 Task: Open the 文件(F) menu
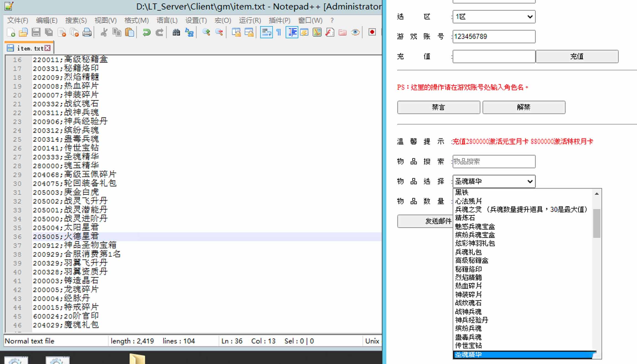pyautogui.click(x=17, y=20)
